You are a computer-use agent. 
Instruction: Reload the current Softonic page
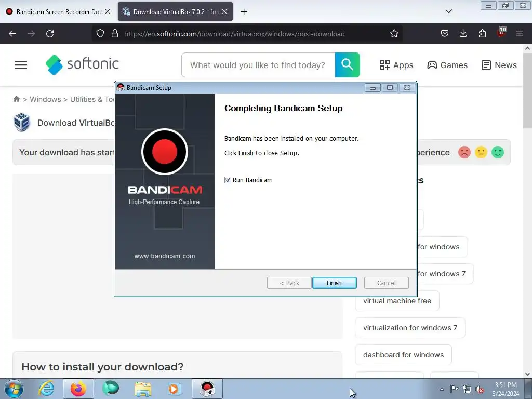[x=50, y=34]
